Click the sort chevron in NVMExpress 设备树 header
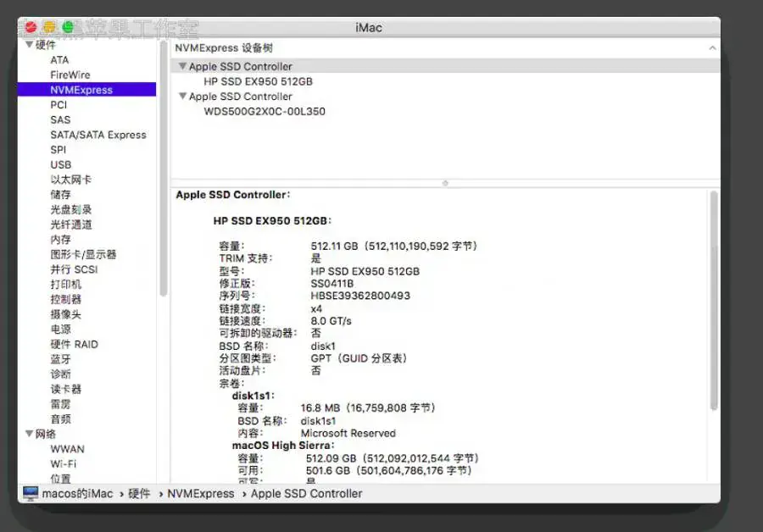The height and width of the screenshot is (532, 763). click(x=712, y=47)
